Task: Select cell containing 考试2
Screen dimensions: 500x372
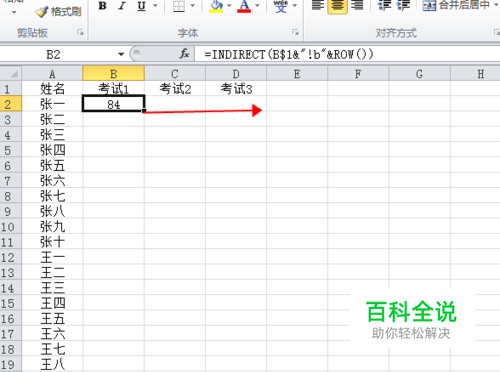Action: (x=175, y=89)
